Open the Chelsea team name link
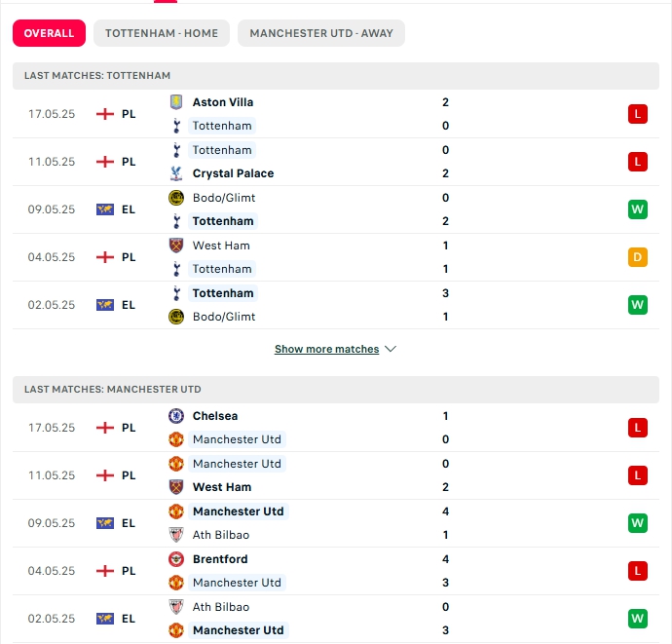The width and height of the screenshot is (672, 644). coord(215,416)
